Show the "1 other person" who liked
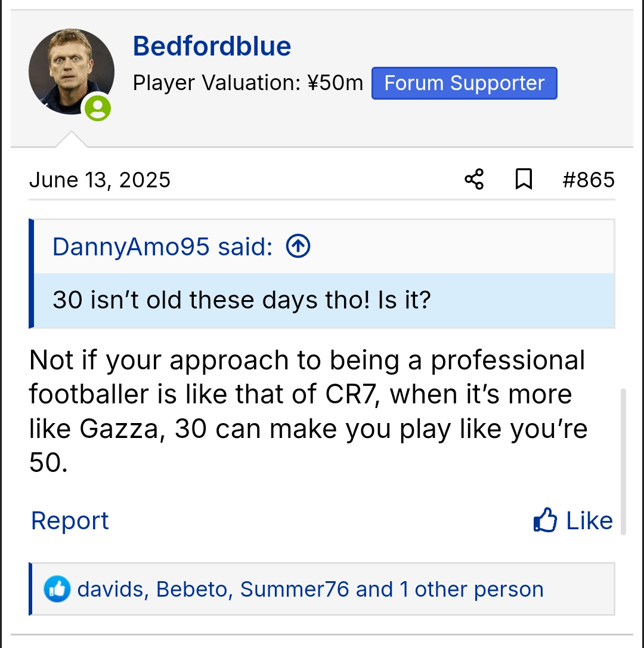Viewport: 644px width, 648px height. tap(472, 590)
